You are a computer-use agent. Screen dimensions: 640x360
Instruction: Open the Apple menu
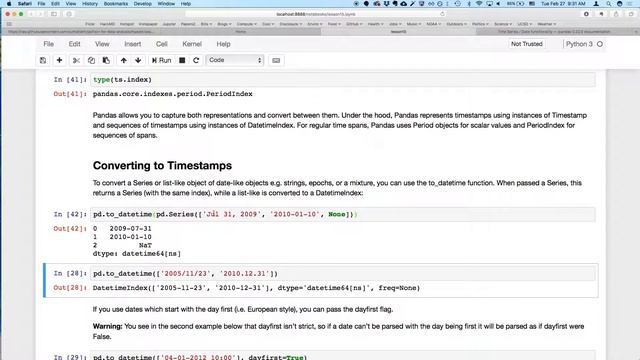click(x=9, y=3)
